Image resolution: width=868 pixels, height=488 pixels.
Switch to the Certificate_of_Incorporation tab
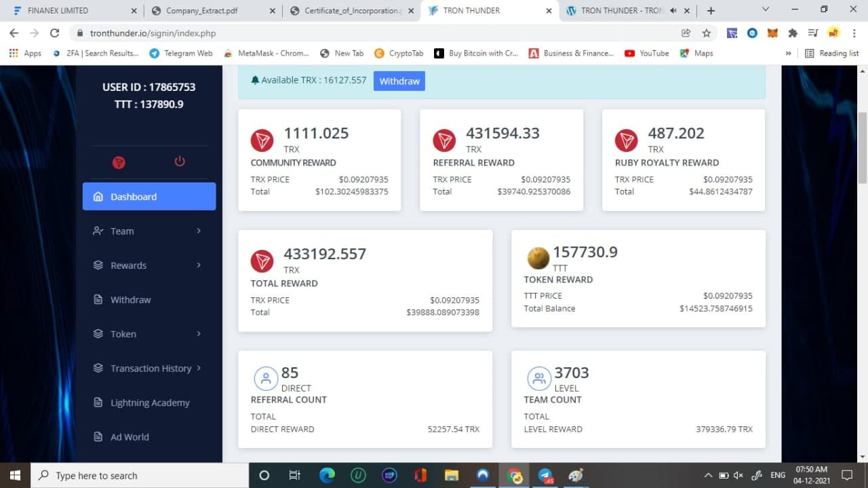pyautogui.click(x=351, y=11)
